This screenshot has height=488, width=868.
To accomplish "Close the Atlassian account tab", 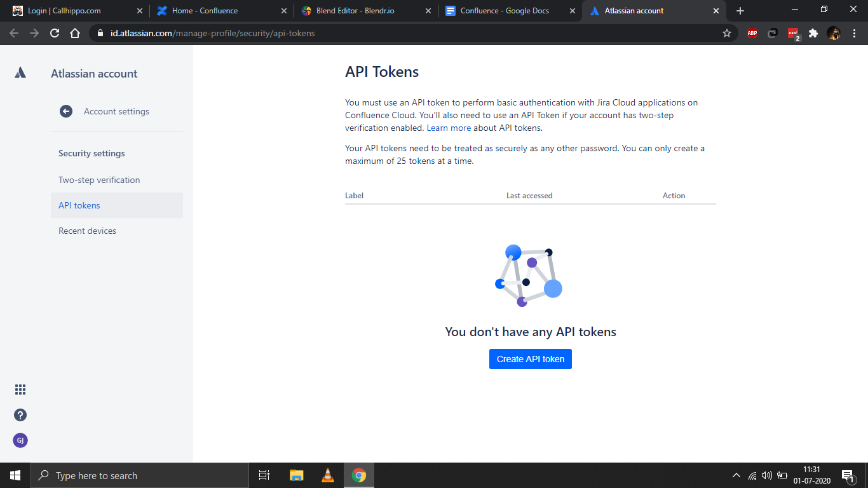I will point(717,11).
